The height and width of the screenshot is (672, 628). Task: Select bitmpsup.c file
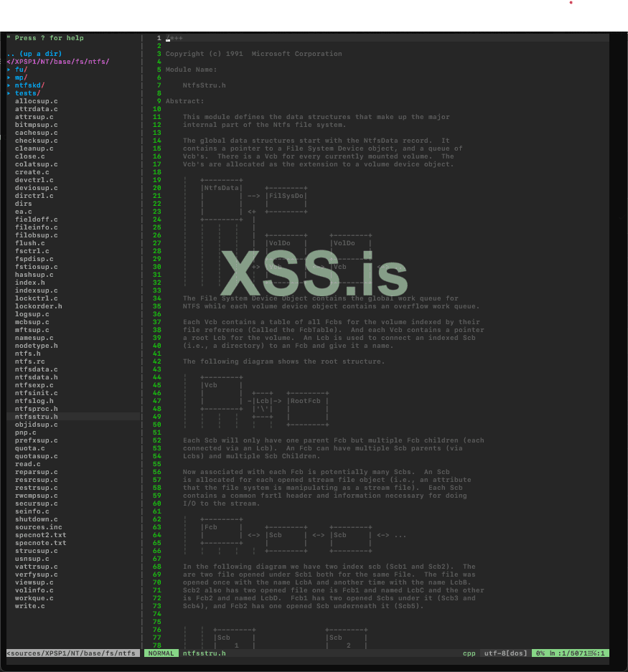(x=37, y=125)
